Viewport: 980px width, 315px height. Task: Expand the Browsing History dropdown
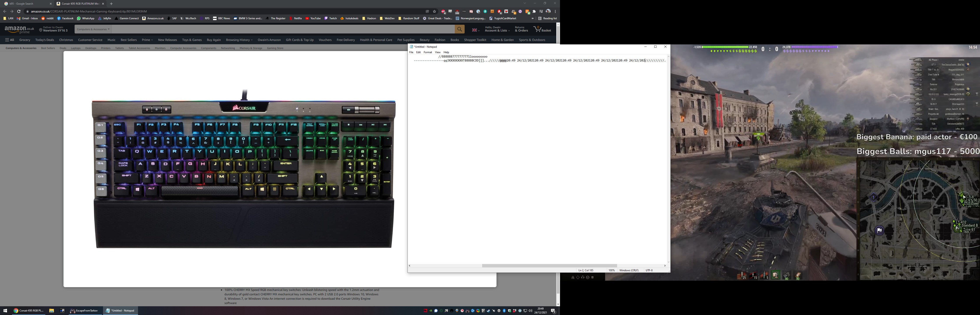(x=239, y=40)
